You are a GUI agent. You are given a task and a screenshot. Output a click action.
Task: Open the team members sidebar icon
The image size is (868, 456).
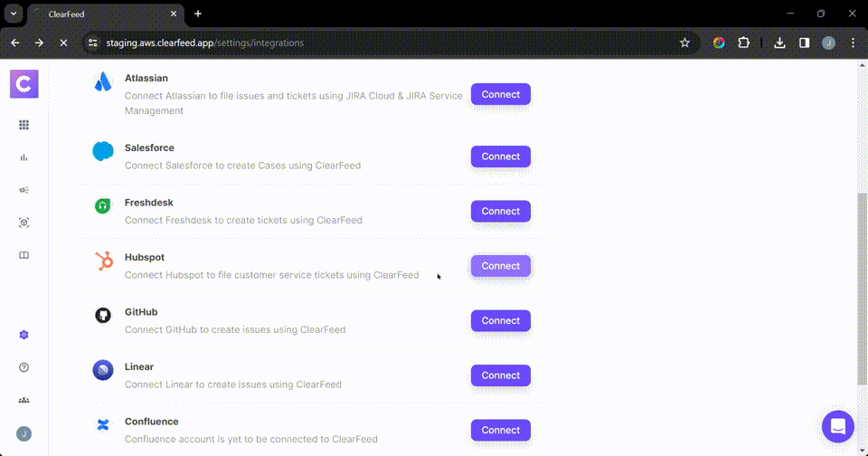point(24,400)
